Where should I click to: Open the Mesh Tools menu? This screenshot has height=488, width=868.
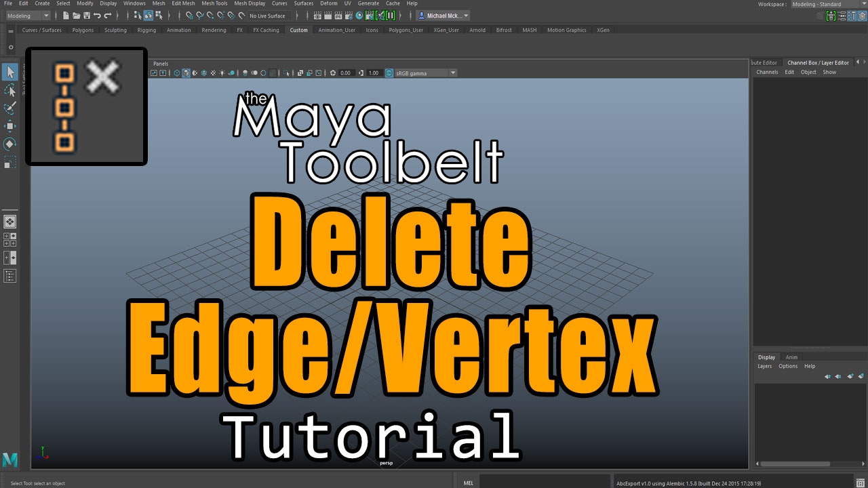pyautogui.click(x=214, y=3)
